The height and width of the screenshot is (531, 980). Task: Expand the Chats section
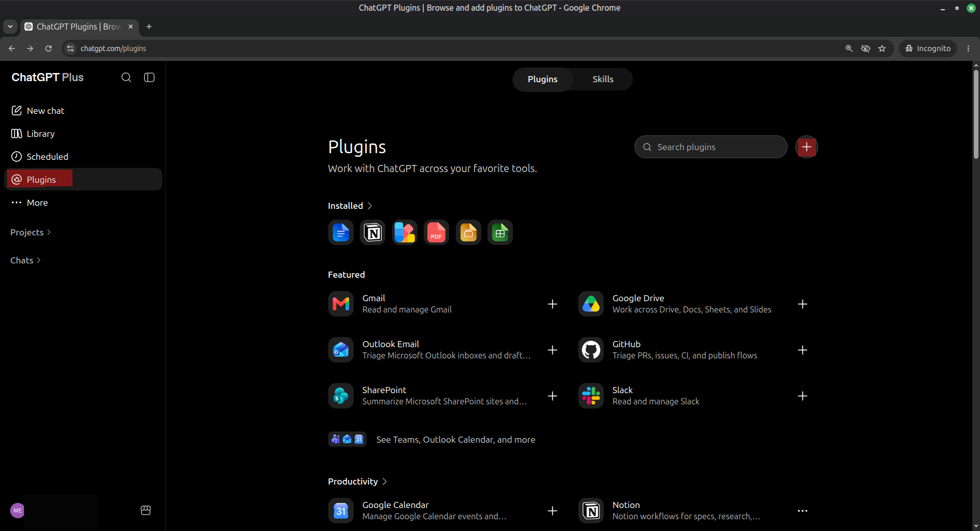[26, 260]
